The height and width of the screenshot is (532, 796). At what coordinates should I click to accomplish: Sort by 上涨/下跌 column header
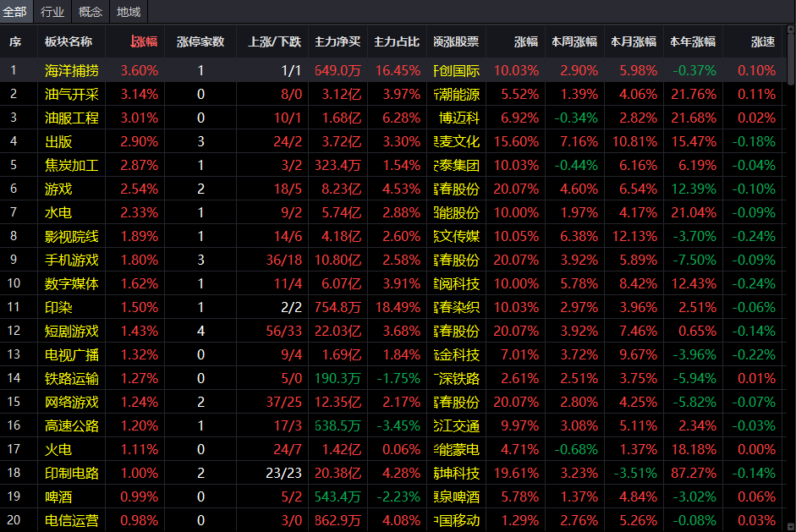[275, 41]
